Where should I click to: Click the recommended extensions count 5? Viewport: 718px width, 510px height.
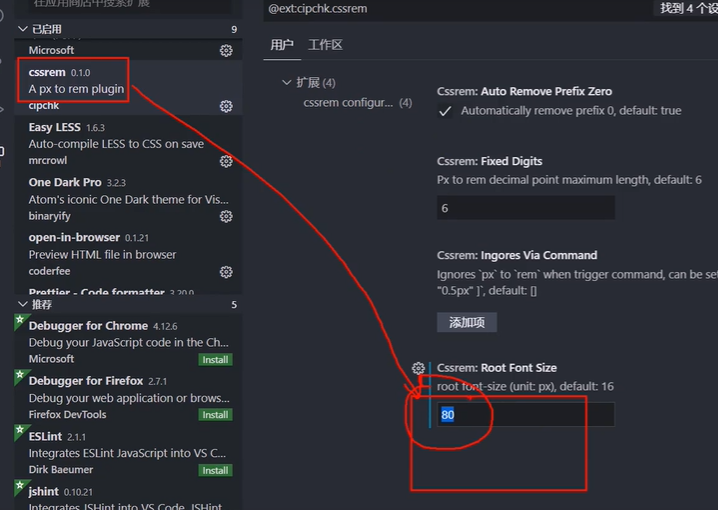coord(234,305)
